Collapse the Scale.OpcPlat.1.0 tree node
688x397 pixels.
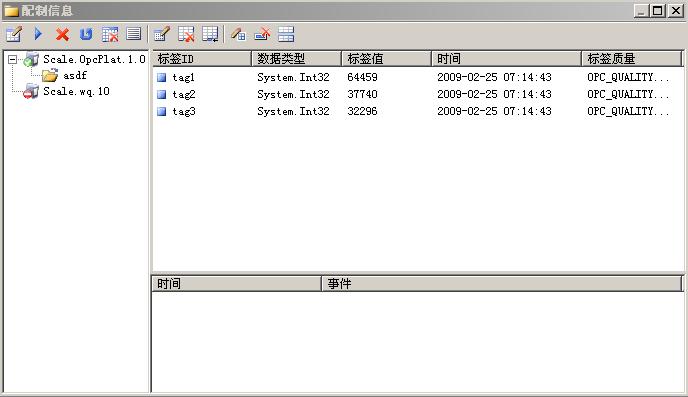pos(12,59)
